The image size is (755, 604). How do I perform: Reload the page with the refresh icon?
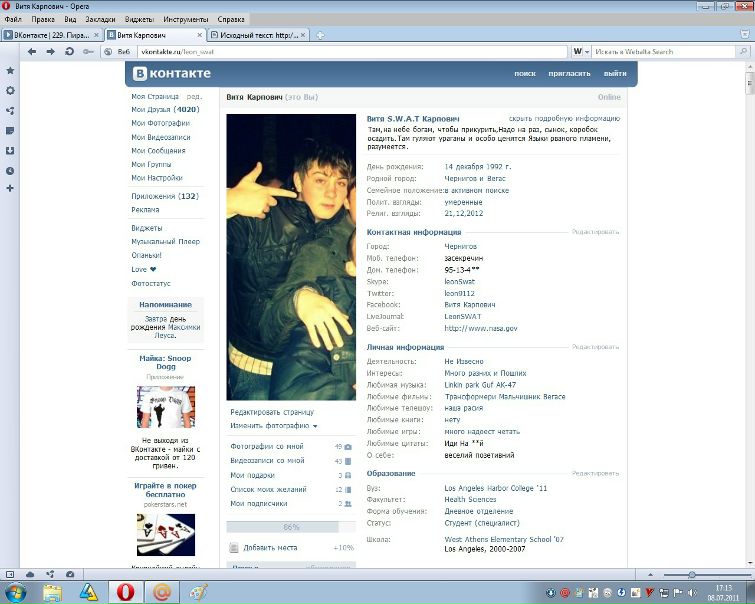69,51
